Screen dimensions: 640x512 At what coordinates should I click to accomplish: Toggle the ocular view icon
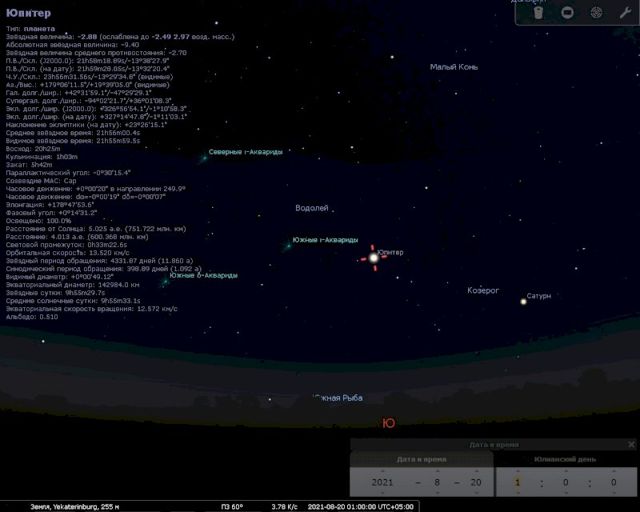tap(539, 12)
